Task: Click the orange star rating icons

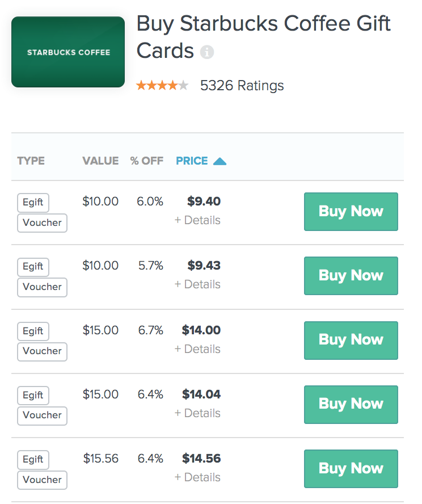Action: click(162, 86)
